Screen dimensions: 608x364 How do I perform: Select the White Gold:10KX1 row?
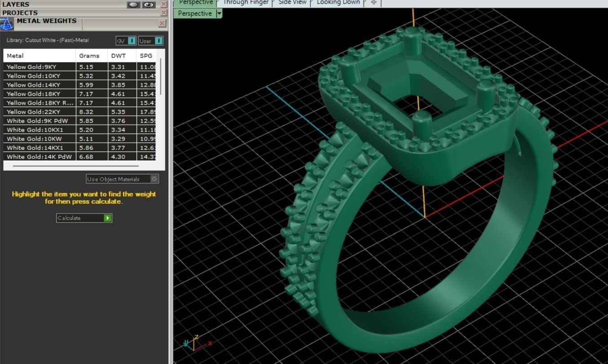[80, 130]
